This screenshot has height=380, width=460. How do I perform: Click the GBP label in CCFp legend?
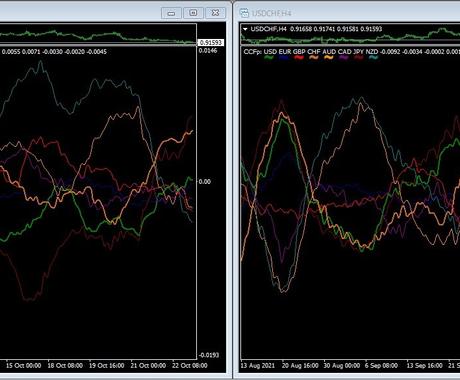[299, 52]
